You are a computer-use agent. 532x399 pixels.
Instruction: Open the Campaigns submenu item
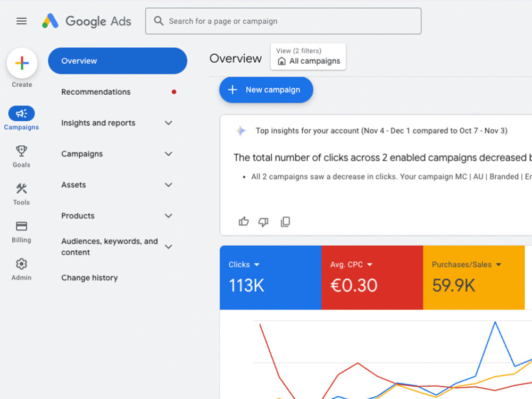click(82, 154)
